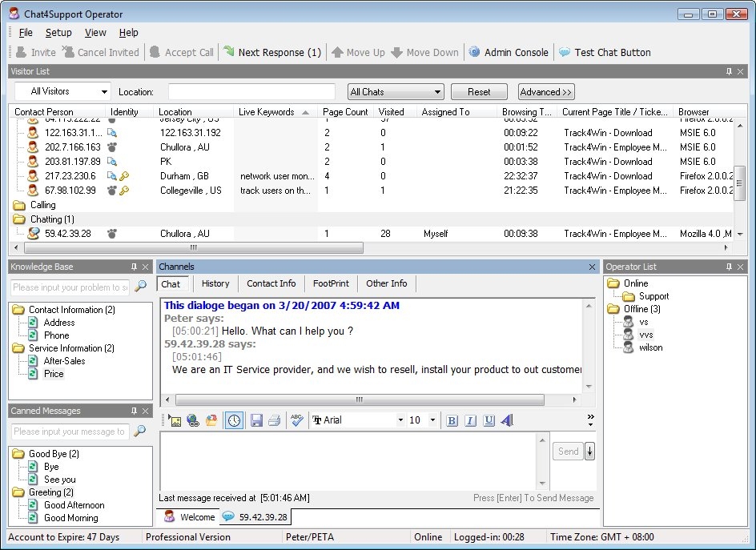The height and width of the screenshot is (550, 756).
Task: Open the Arial font dropdown
Action: click(x=358, y=420)
